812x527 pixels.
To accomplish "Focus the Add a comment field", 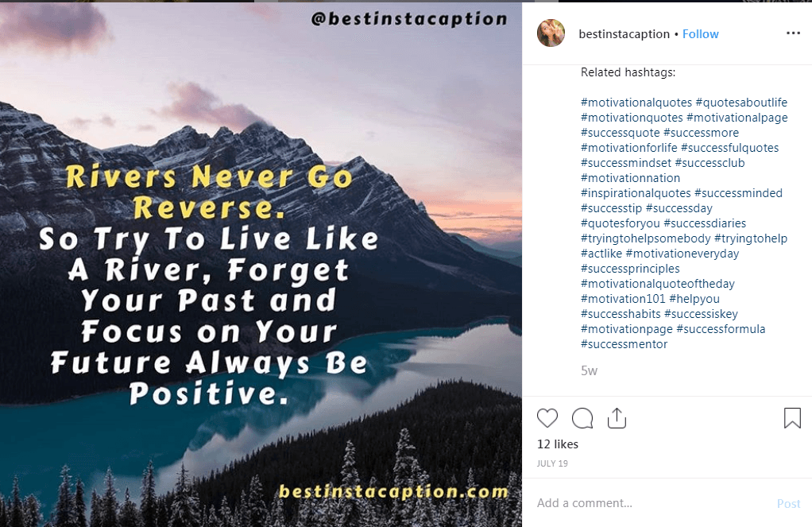I will point(652,503).
